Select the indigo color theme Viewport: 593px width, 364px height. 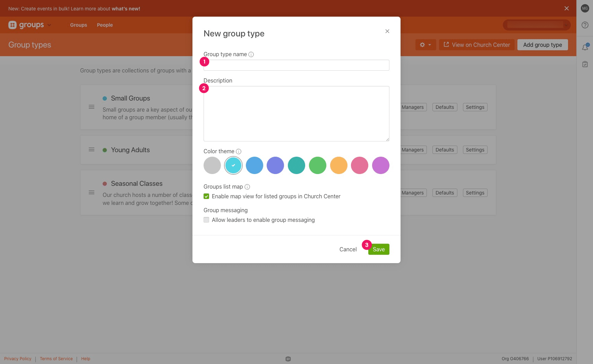(x=275, y=165)
